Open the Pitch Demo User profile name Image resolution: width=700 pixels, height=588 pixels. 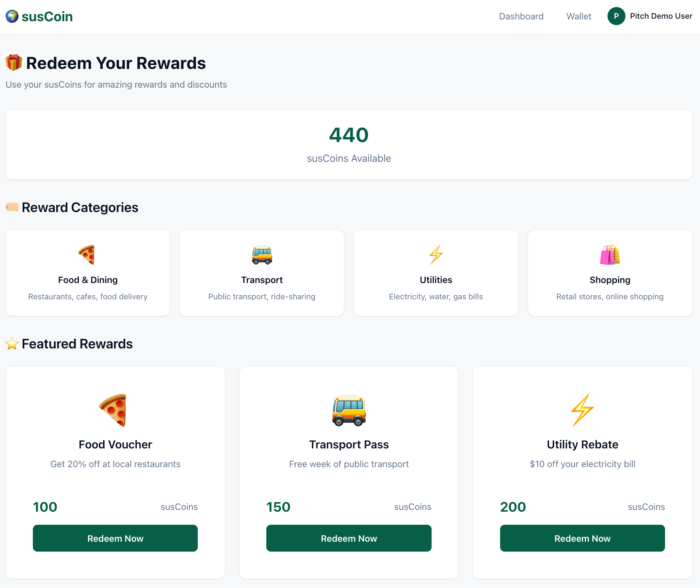[x=661, y=16]
